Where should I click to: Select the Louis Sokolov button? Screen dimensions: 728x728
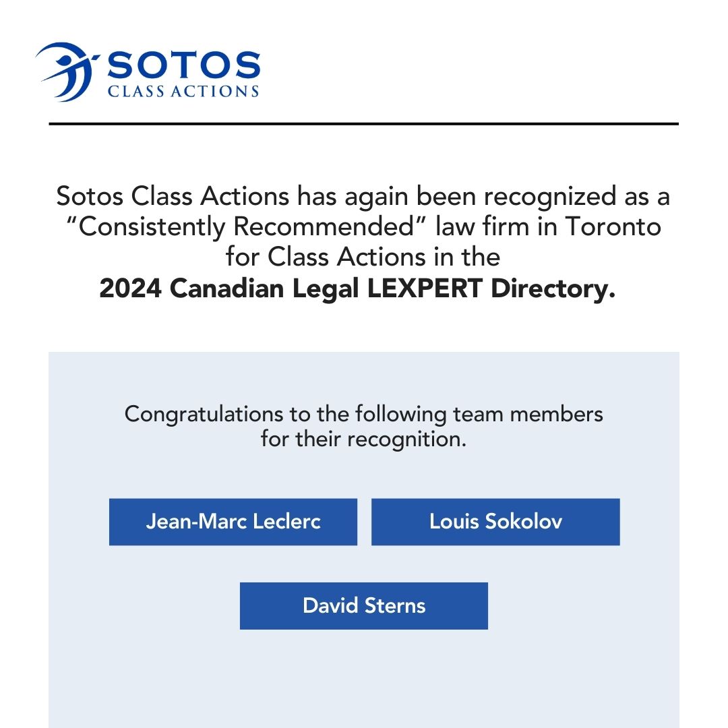(495, 522)
